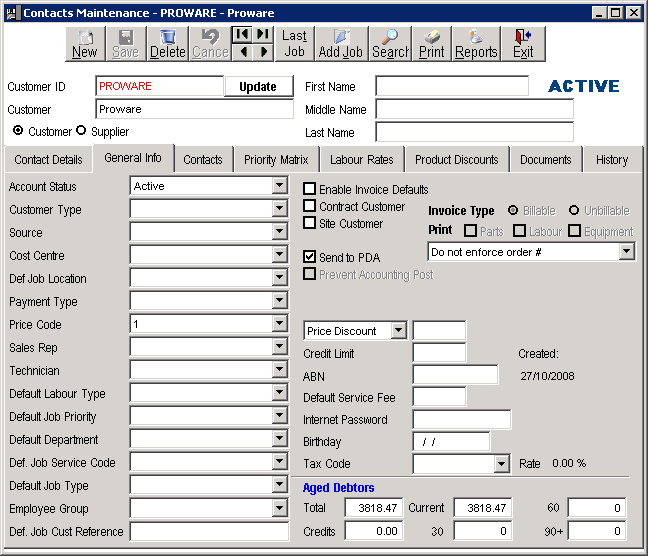The width and height of the screenshot is (648, 556).
Task: Go to the next record arrow
Action: [x=264, y=52]
